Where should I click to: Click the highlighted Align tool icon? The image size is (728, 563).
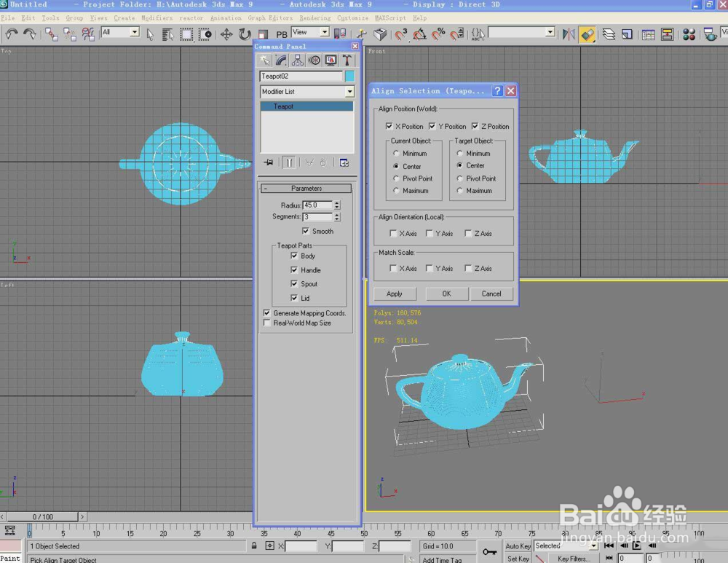pyautogui.click(x=587, y=34)
